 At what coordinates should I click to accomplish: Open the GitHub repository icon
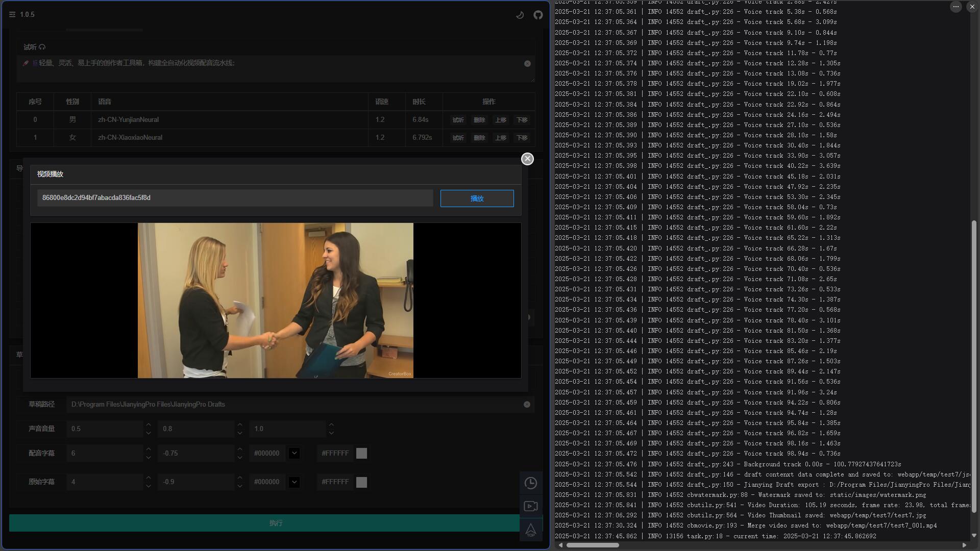tap(538, 15)
